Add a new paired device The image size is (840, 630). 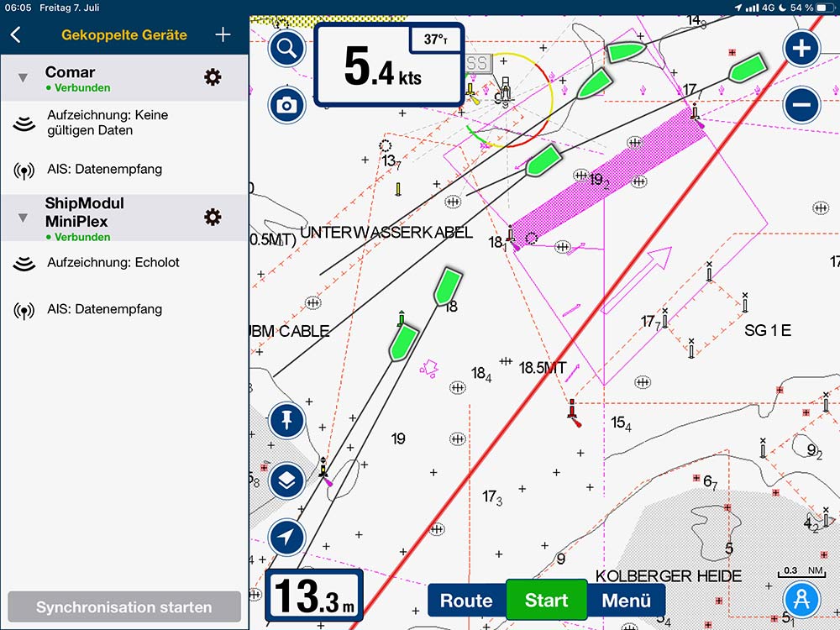point(223,34)
